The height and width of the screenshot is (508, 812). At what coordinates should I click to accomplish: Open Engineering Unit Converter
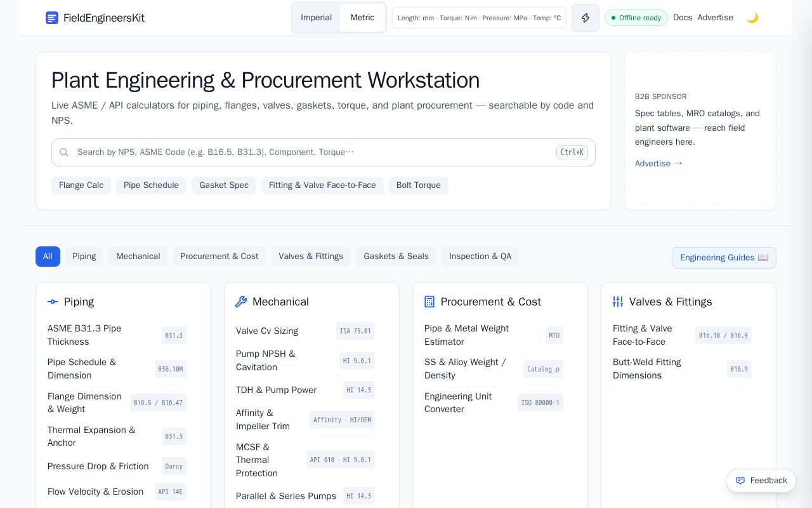[494, 403]
